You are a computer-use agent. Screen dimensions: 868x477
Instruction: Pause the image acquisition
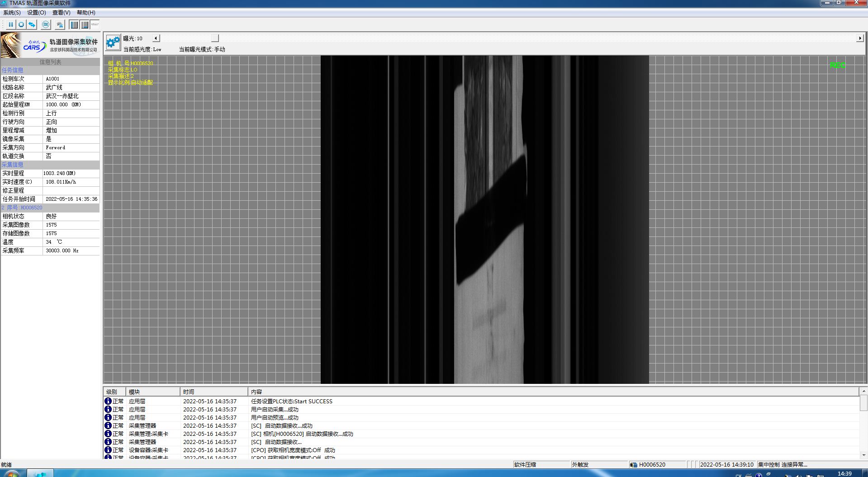click(x=11, y=24)
